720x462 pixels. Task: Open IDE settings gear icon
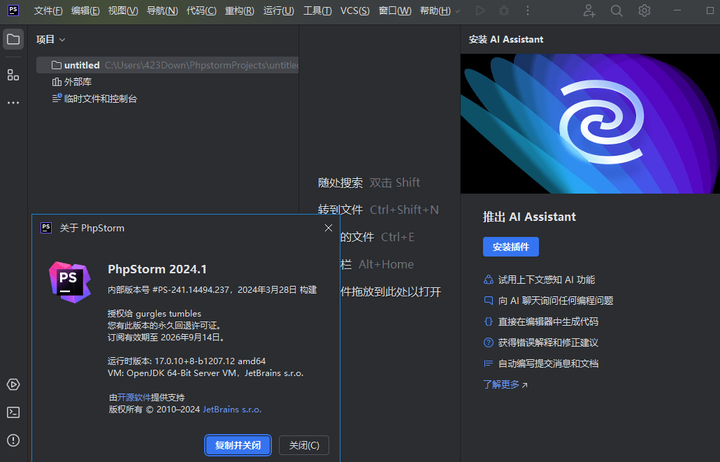644,11
